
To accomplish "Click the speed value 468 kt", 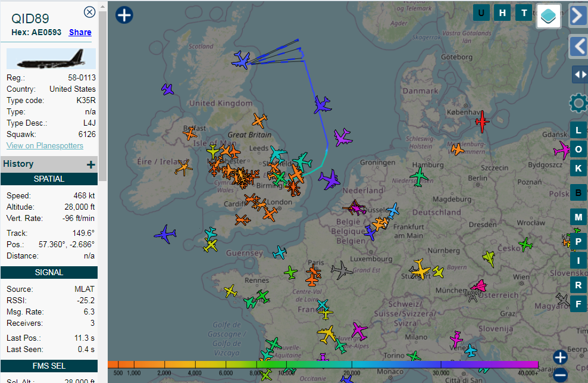I will click(x=84, y=195).
